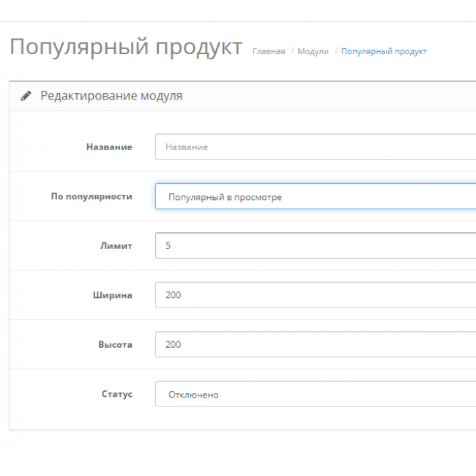Screen dimensions: 476x476
Task: Click the По популярности field label
Action: [92, 196]
